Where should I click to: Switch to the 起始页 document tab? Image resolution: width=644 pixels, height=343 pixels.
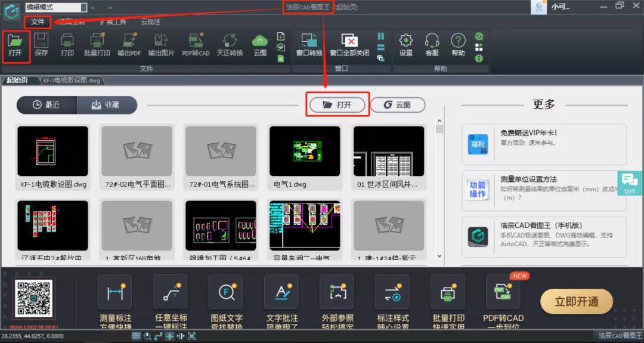pyautogui.click(x=17, y=80)
